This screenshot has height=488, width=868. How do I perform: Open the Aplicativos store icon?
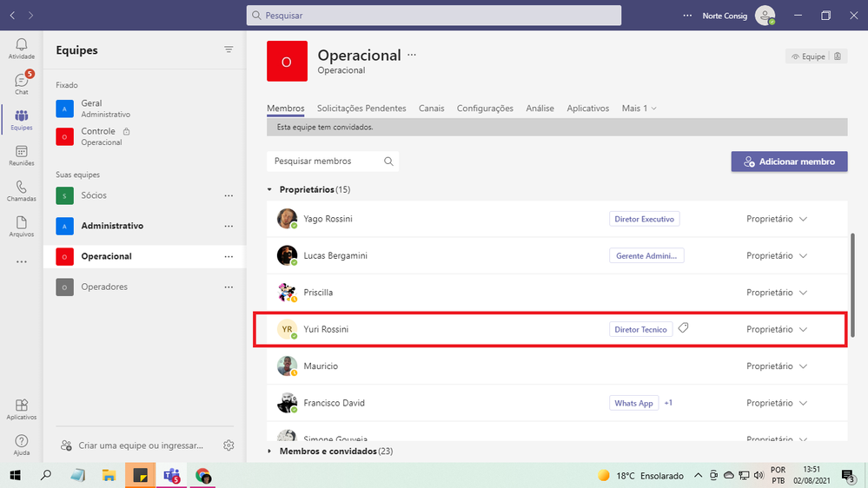(x=21, y=410)
